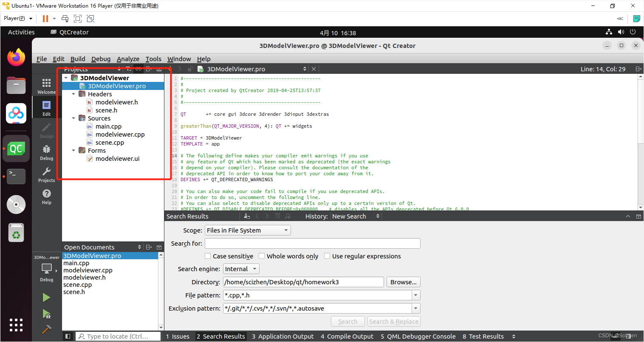Run project with green play button

pos(46,297)
